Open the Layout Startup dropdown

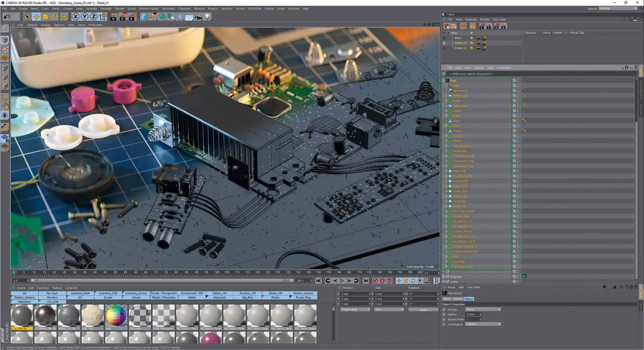(x=618, y=8)
